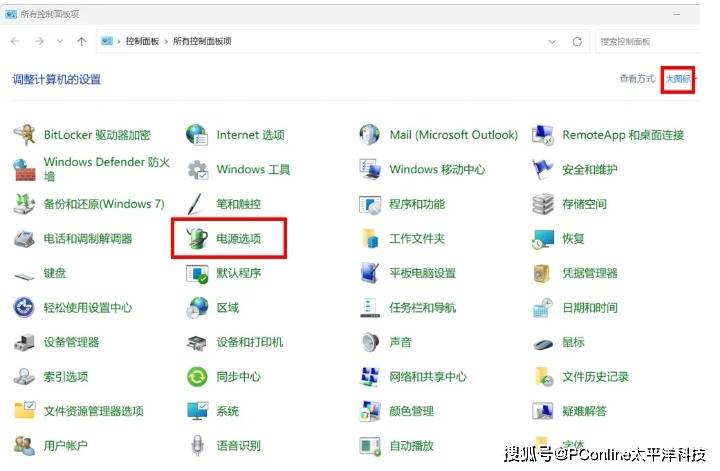Open the 索引选项 magnifier icon

[x=24, y=377]
